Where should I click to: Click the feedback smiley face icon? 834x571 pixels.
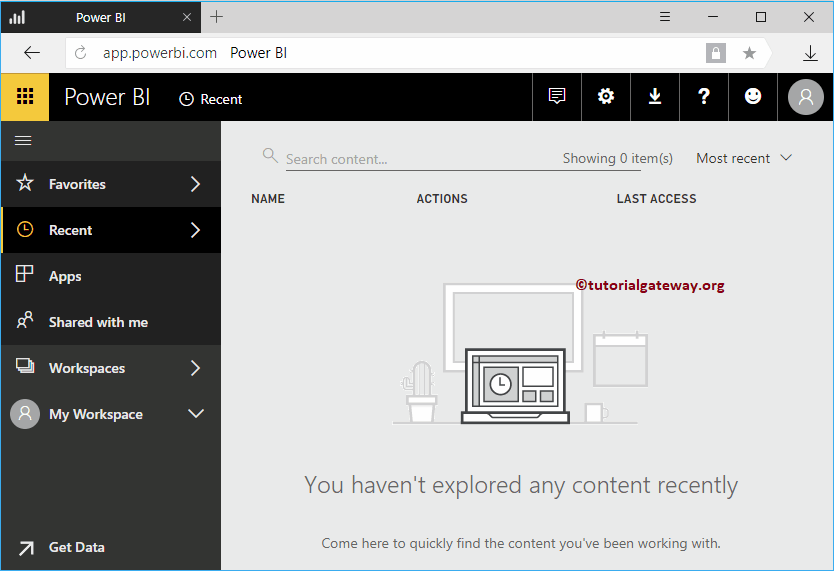tap(753, 96)
